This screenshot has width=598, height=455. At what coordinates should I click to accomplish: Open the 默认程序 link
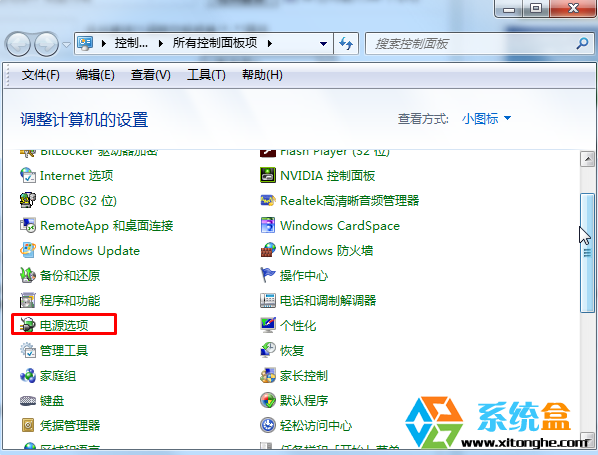click(x=304, y=400)
